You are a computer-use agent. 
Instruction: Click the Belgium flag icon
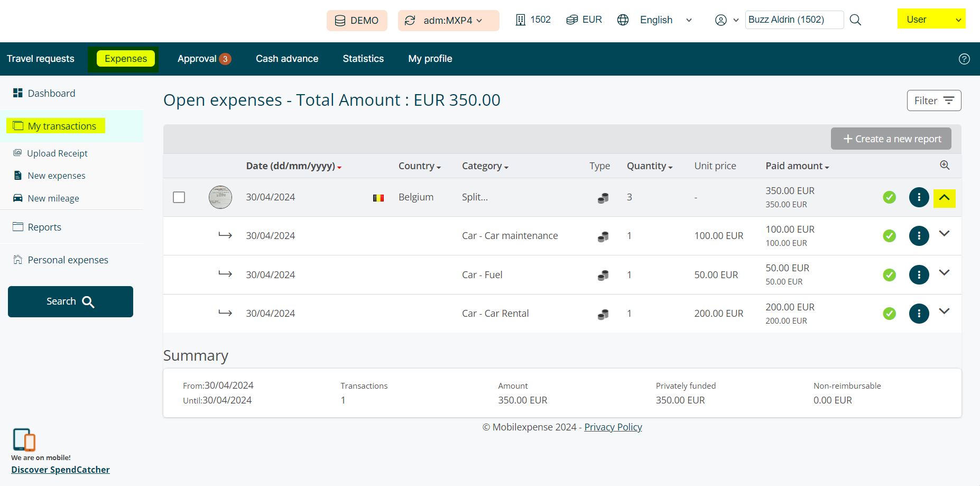[378, 198]
